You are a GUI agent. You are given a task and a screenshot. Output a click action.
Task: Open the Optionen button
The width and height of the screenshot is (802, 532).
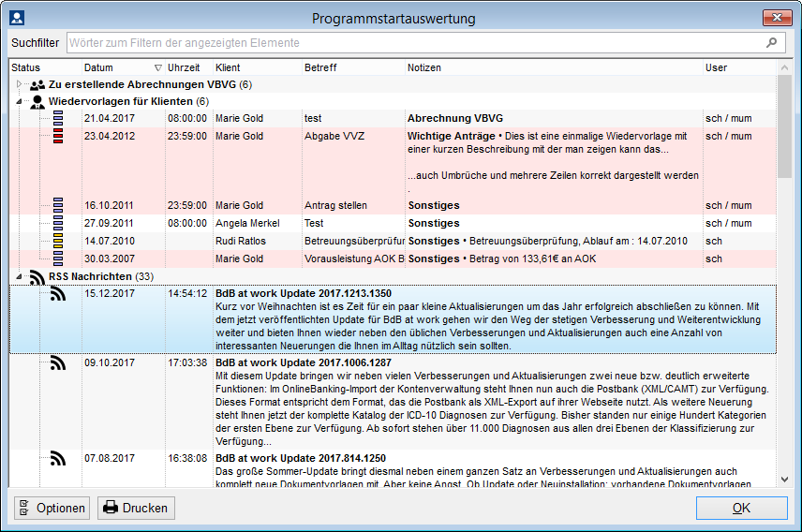(52, 508)
